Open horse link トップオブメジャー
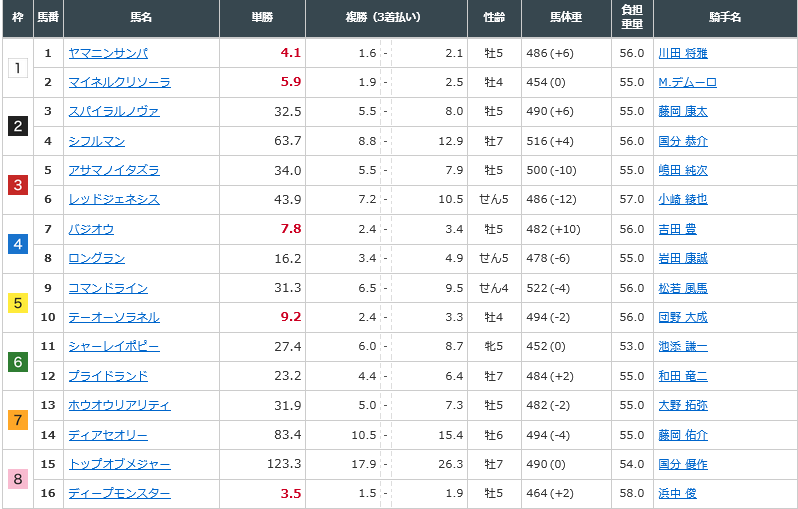The width and height of the screenshot is (798, 509). 120,464
